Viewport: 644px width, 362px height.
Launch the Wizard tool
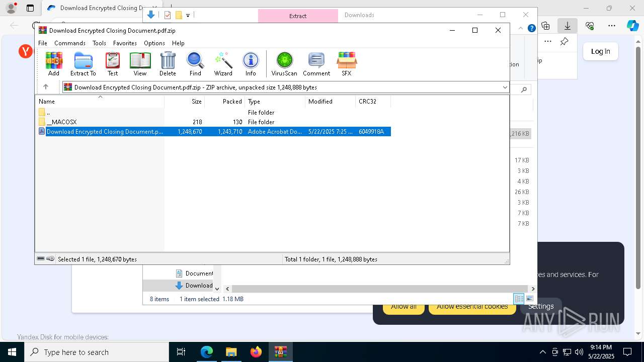223,64
